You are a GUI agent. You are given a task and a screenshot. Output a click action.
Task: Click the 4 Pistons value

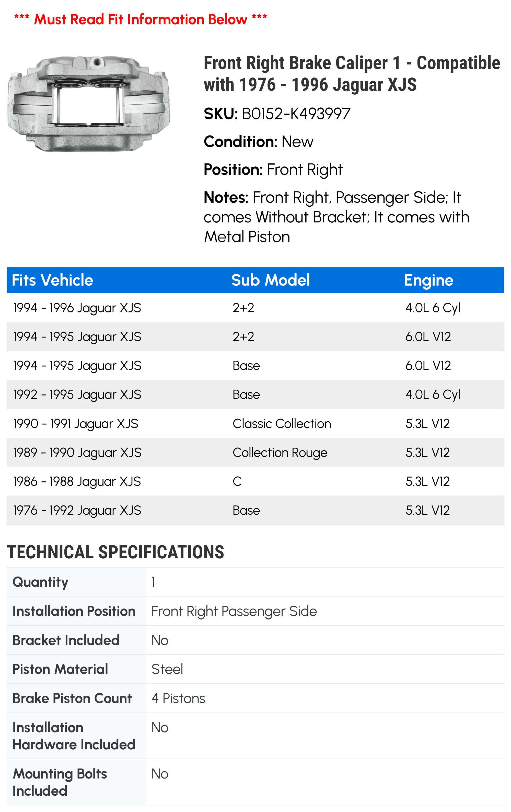(x=178, y=698)
